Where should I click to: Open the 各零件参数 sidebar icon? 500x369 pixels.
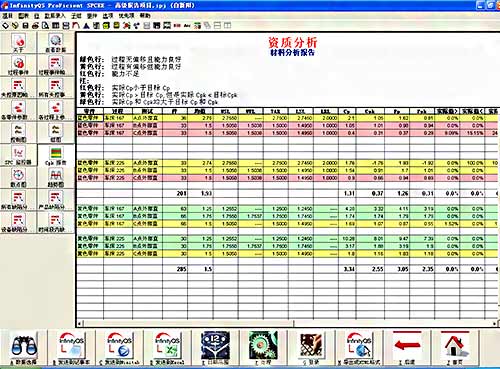[18, 110]
